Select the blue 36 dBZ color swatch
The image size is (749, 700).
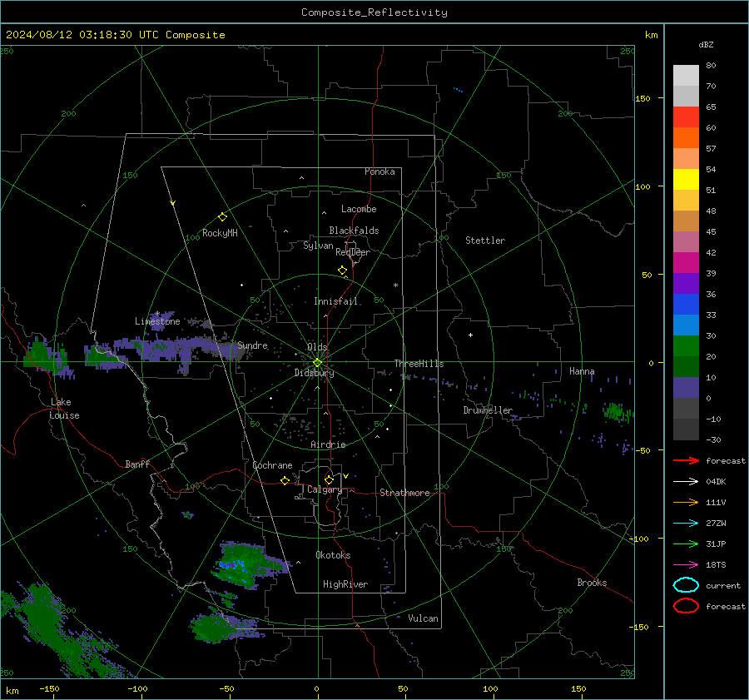pyautogui.click(x=686, y=305)
